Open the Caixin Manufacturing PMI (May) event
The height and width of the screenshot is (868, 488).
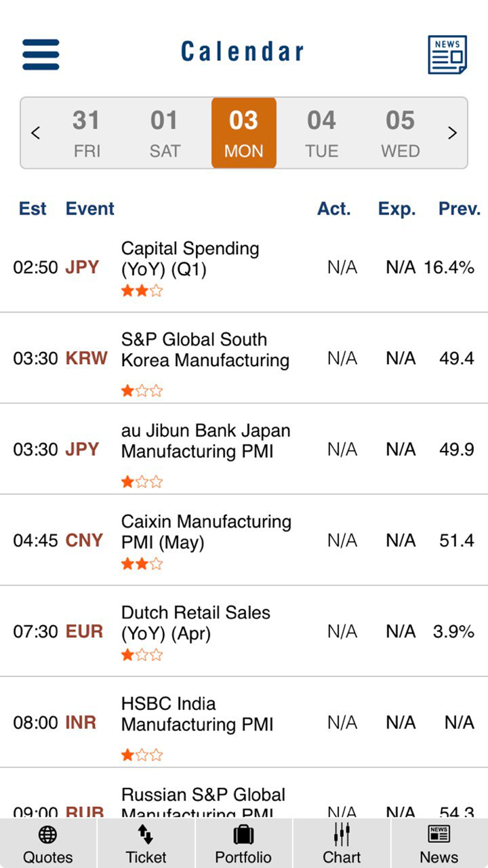coord(206,532)
